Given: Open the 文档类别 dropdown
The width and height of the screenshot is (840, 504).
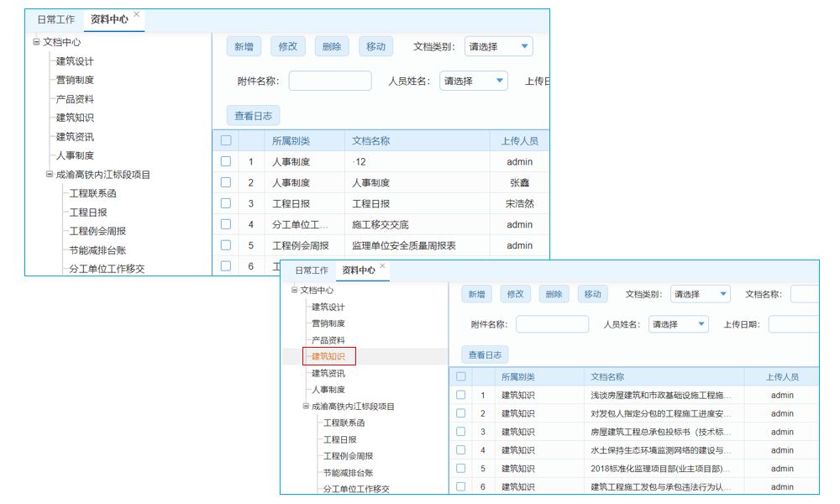Looking at the screenshot, I should [499, 46].
